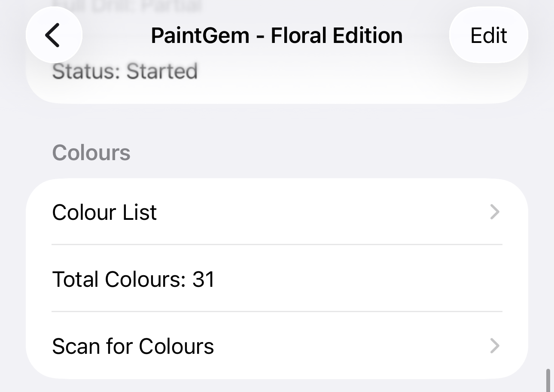Click the vertical scrollbar indicator

point(548,380)
